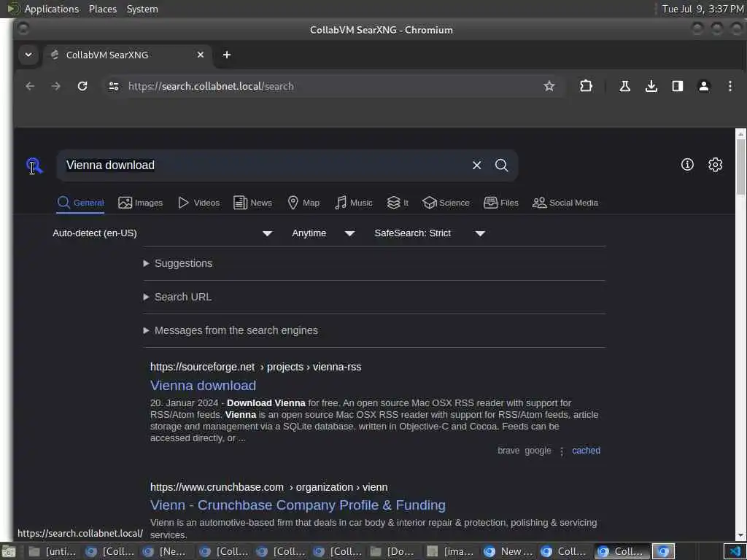Open a new tab with plus button

pos(227,55)
